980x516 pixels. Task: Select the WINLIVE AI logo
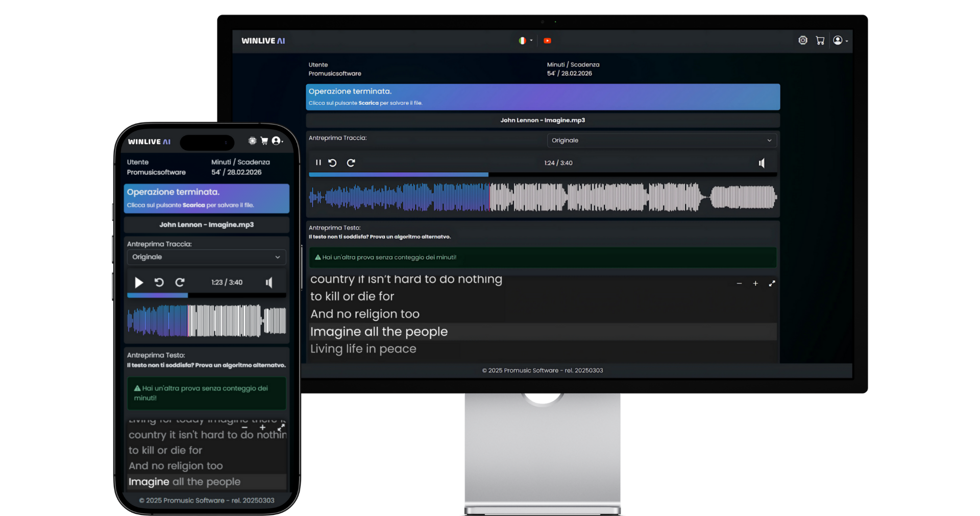pyautogui.click(x=263, y=40)
